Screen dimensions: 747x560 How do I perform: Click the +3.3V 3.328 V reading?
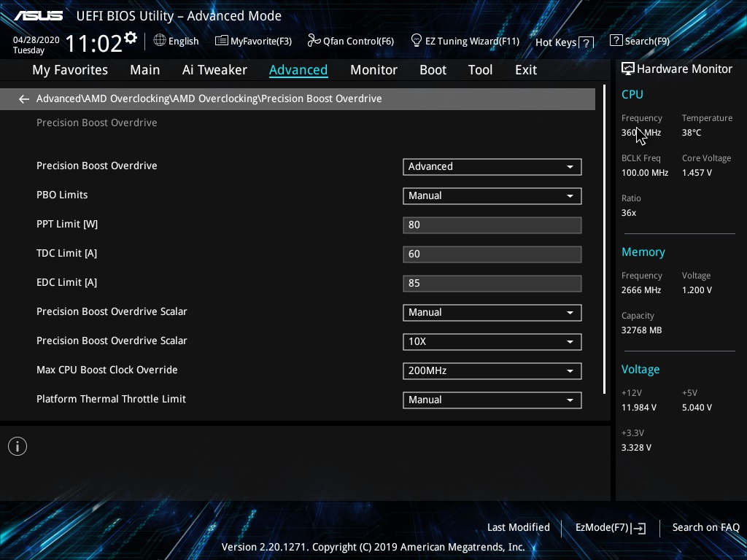(x=636, y=448)
